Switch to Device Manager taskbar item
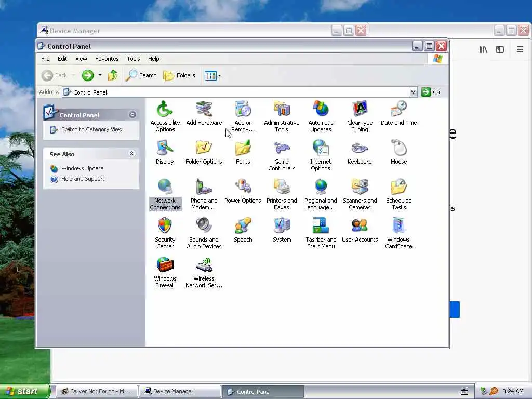The height and width of the screenshot is (399, 532). pyautogui.click(x=180, y=392)
